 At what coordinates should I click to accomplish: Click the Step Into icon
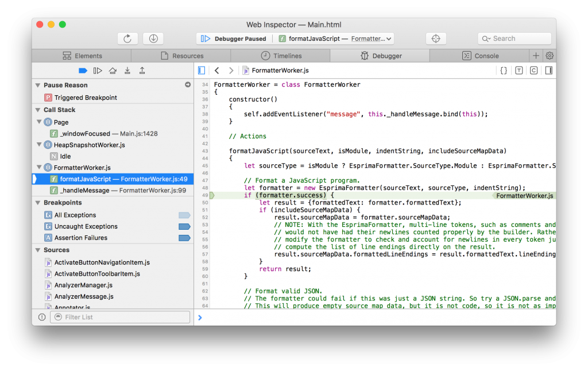coord(127,70)
